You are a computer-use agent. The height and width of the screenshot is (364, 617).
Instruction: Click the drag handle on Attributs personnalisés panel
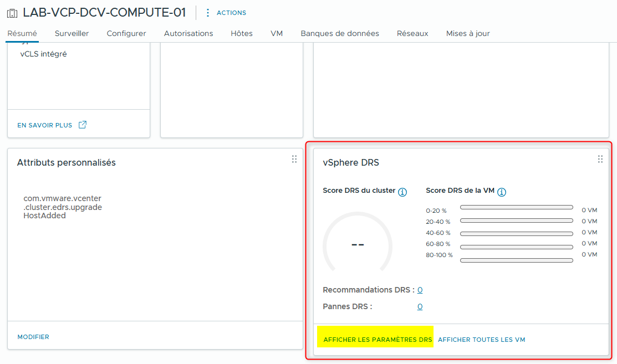pyautogui.click(x=294, y=159)
